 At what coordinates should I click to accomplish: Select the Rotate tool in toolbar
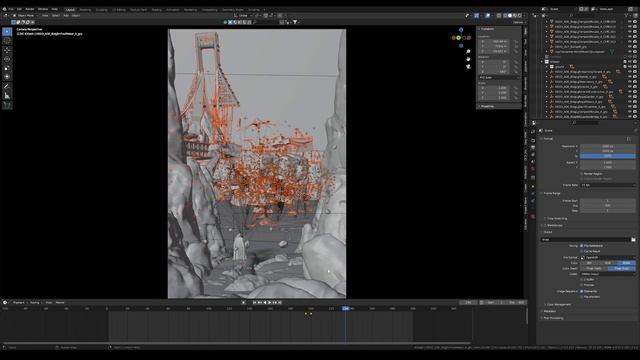7,59
